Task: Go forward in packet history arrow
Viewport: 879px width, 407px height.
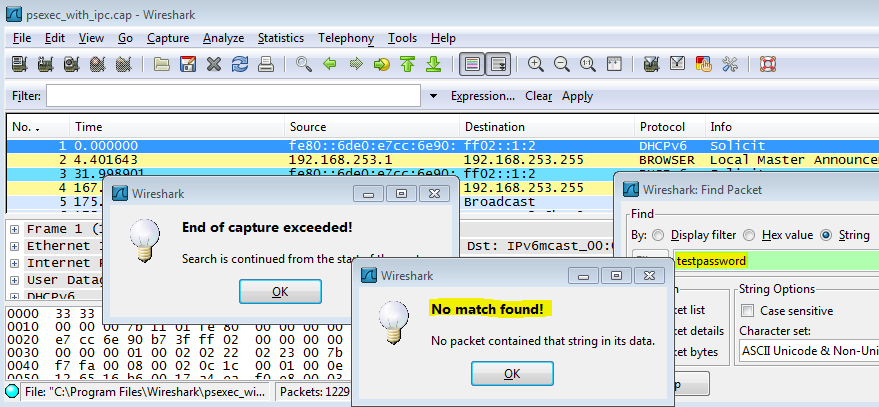Action: click(x=355, y=64)
